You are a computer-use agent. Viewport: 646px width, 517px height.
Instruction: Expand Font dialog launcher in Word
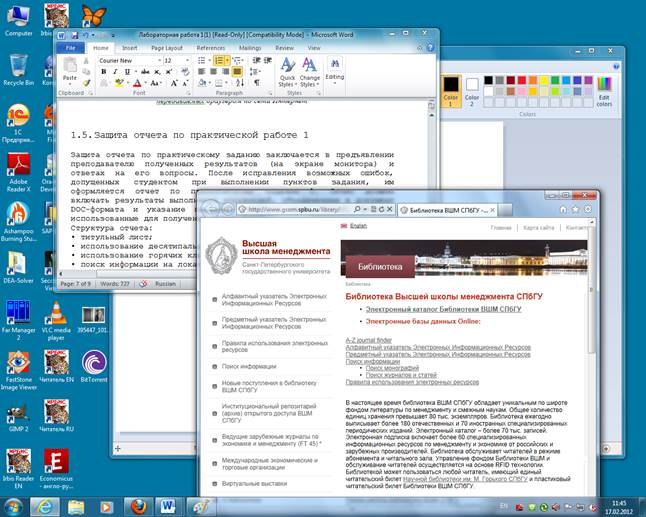click(x=190, y=94)
